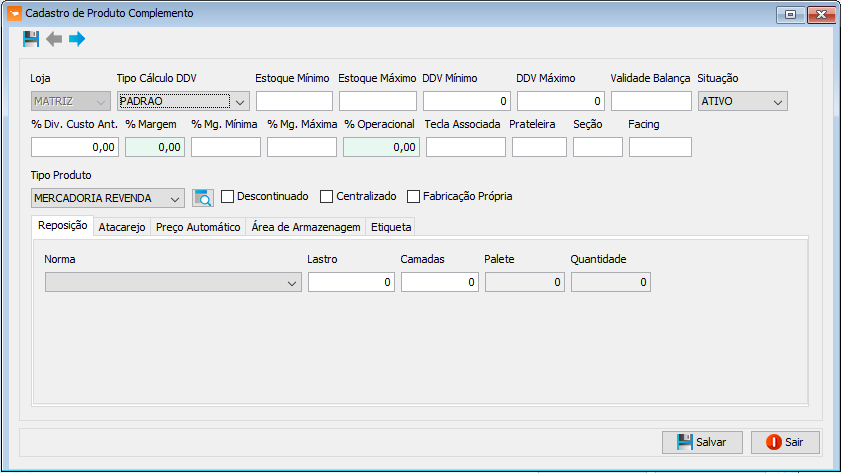
Task: Switch to Área de Armazenagem tab
Action: [x=306, y=227]
